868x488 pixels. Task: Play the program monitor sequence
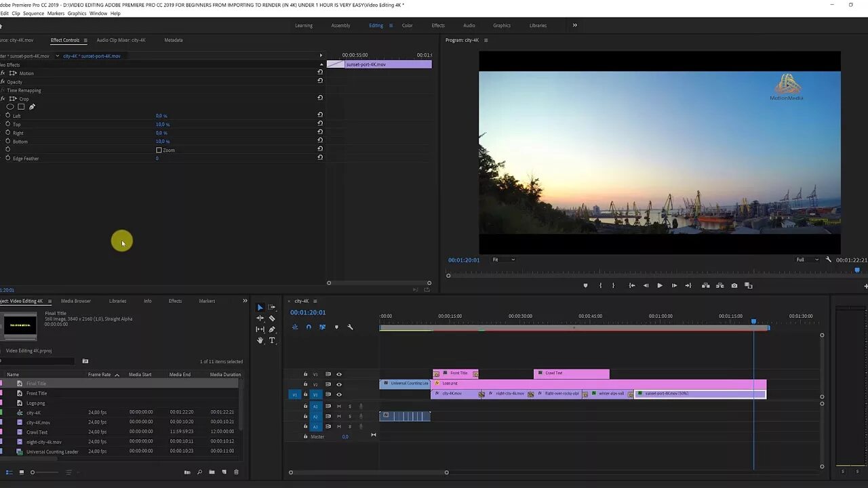pyautogui.click(x=659, y=285)
